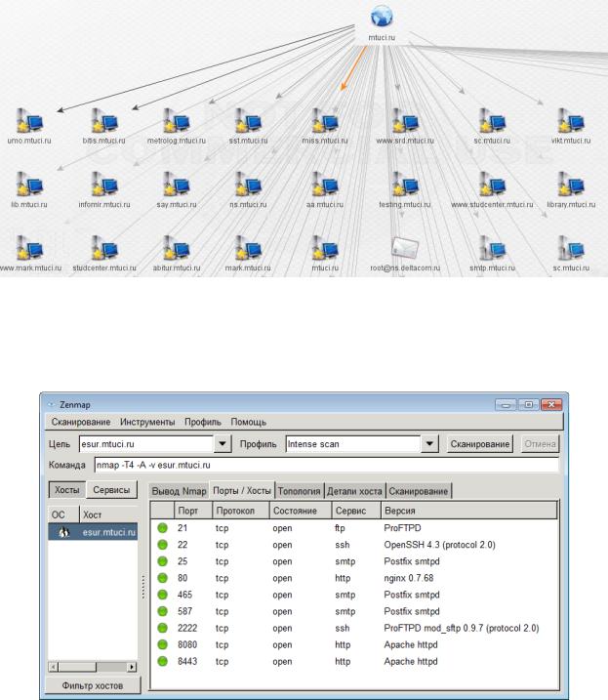This screenshot has width=608, height=700.
Task: Switch to the Топология tab
Action: (x=299, y=491)
